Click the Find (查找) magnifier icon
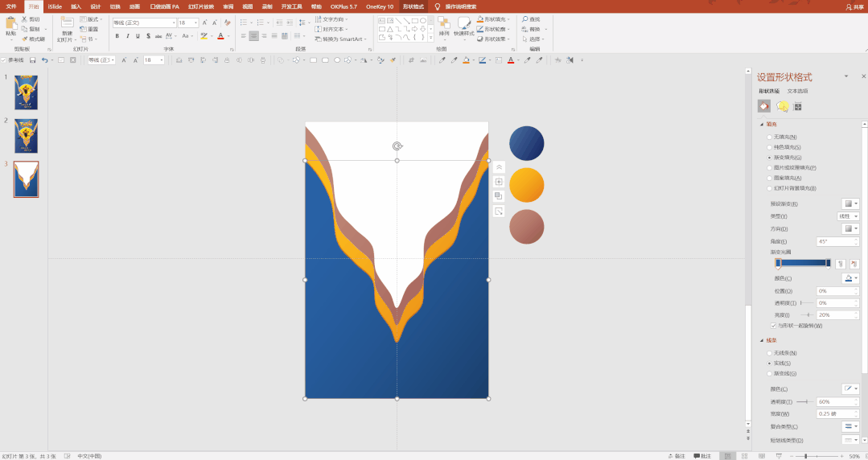868x460 pixels. point(525,19)
